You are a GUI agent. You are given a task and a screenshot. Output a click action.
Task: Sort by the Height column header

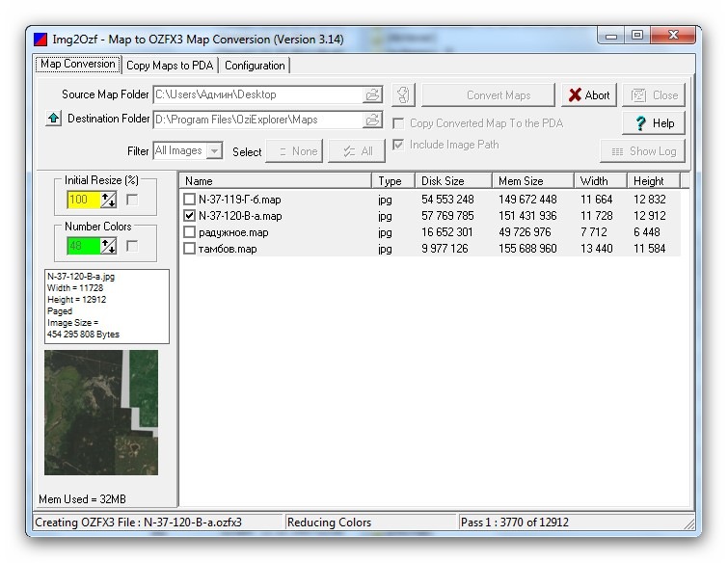pyautogui.click(x=653, y=181)
